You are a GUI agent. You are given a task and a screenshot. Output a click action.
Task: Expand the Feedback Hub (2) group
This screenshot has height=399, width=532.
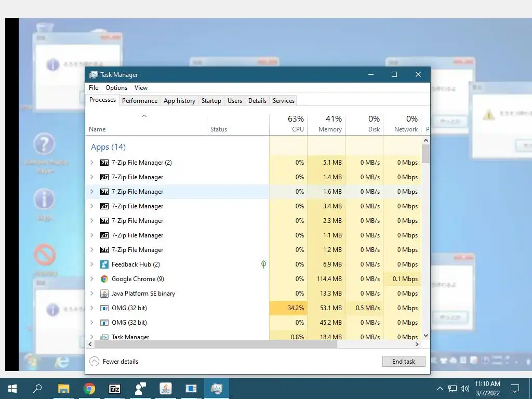[x=91, y=264]
